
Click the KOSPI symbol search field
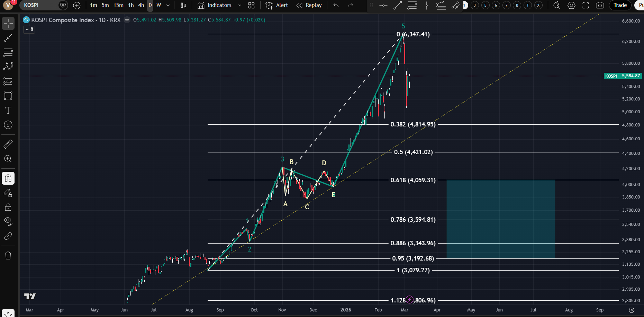38,5
